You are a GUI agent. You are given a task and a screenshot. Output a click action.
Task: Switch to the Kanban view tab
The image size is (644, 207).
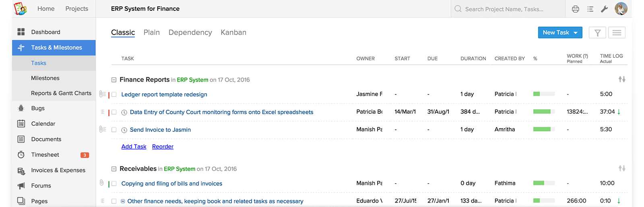pyautogui.click(x=233, y=33)
